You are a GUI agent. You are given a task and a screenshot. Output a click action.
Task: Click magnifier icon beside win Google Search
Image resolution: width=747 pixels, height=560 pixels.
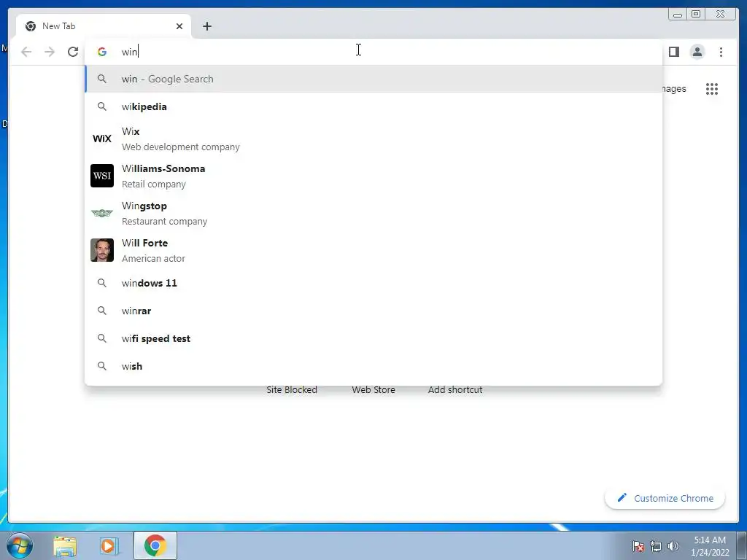coord(102,79)
